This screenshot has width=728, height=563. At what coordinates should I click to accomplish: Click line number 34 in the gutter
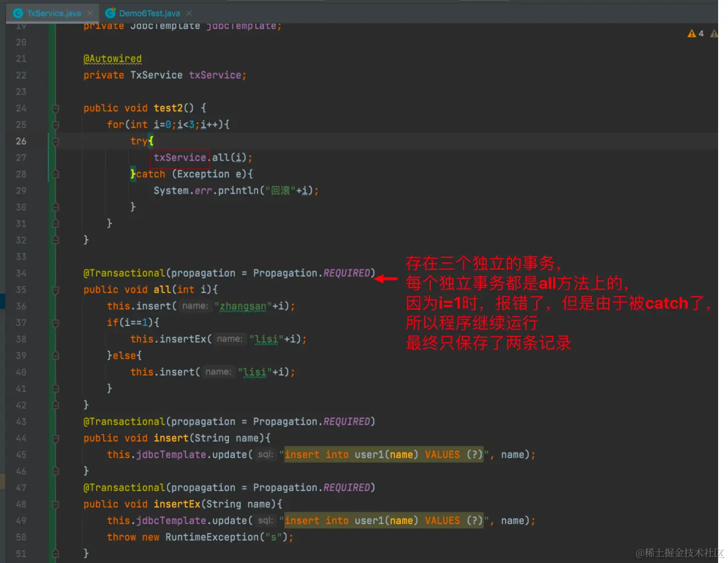21,273
